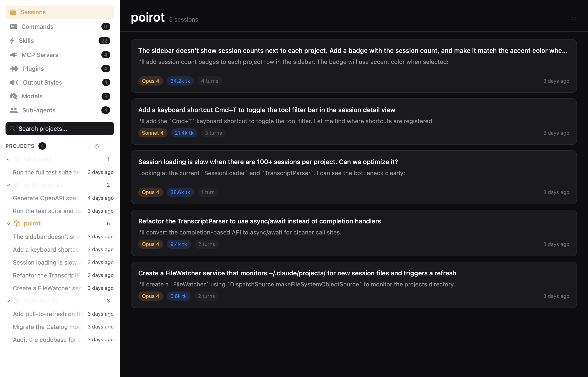
Task: Activate the highlighted Sessions toggle at sidebar top
Action: (x=59, y=12)
